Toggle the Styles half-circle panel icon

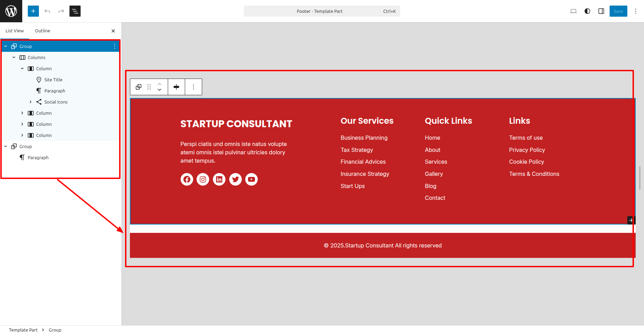point(587,11)
